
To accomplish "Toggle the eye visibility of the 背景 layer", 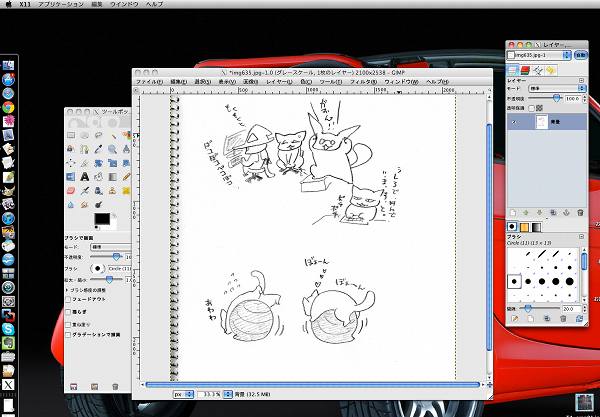I will (x=514, y=122).
